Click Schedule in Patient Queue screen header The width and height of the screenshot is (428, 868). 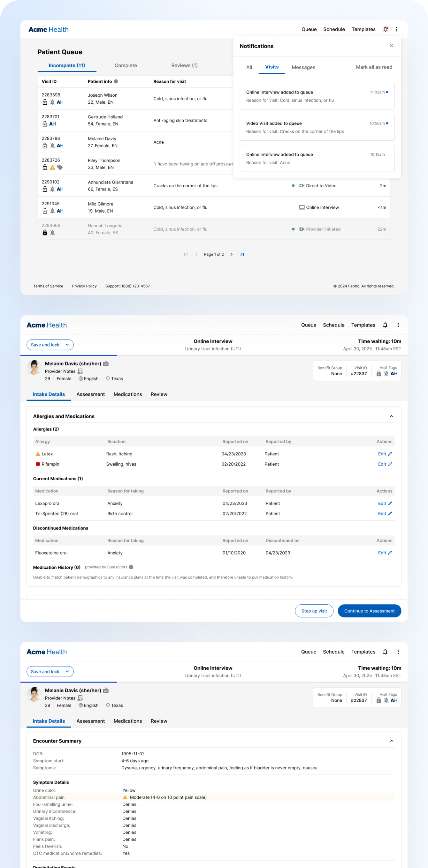coord(334,29)
